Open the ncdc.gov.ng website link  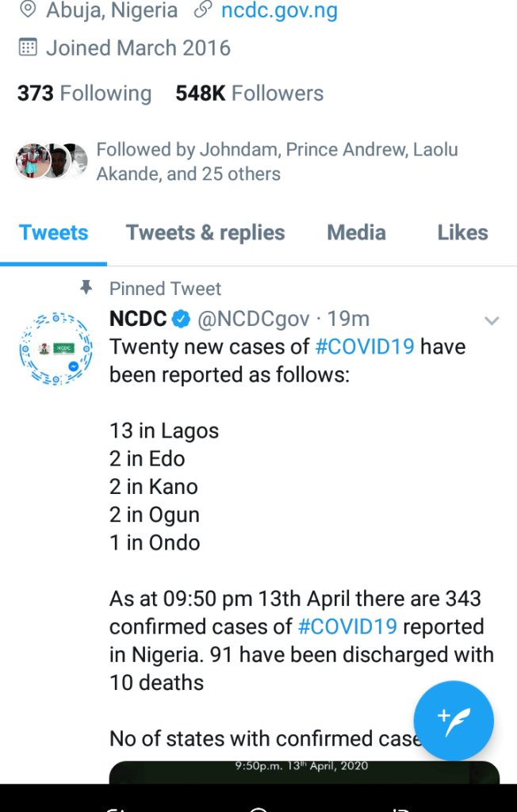(279, 10)
